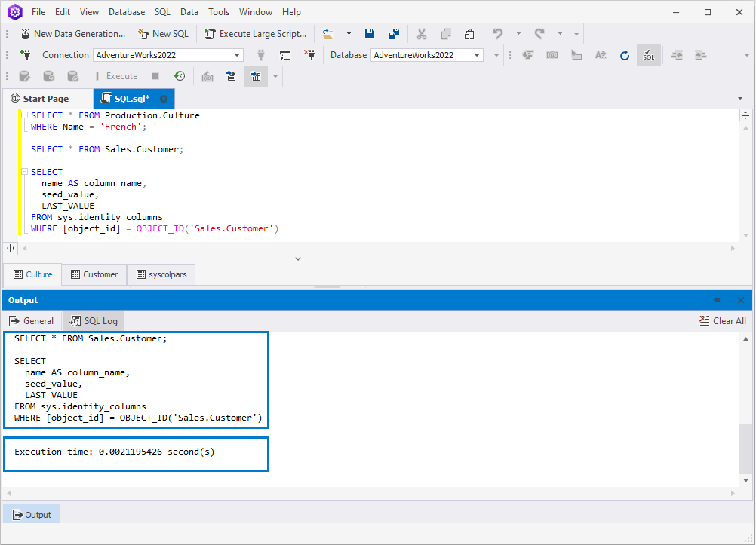This screenshot has height=545, width=756.
Task: Open the Connection combo box AdventureWorks2022
Action: click(167, 55)
